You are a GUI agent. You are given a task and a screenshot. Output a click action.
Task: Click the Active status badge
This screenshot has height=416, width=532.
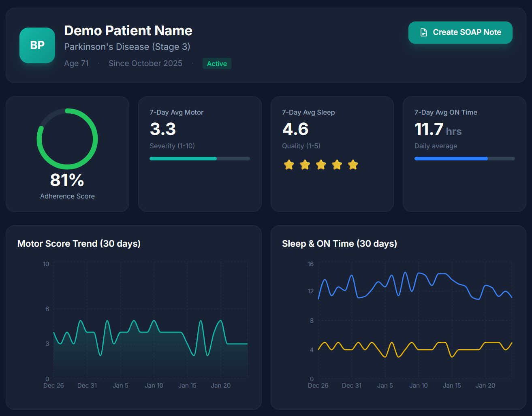217,64
